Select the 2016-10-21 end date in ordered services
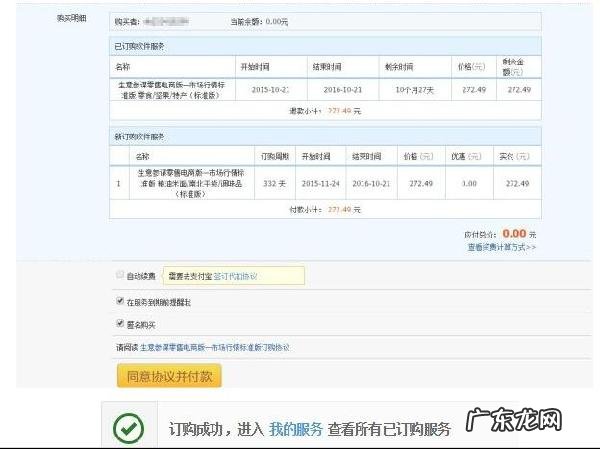The height and width of the screenshot is (449, 600). pyautogui.click(x=343, y=90)
